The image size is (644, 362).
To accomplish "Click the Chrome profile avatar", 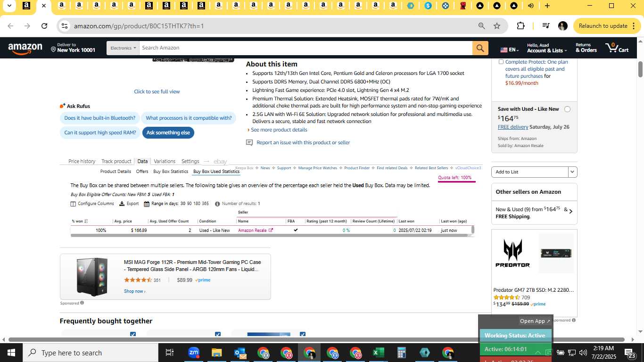I will pyautogui.click(x=562, y=26).
